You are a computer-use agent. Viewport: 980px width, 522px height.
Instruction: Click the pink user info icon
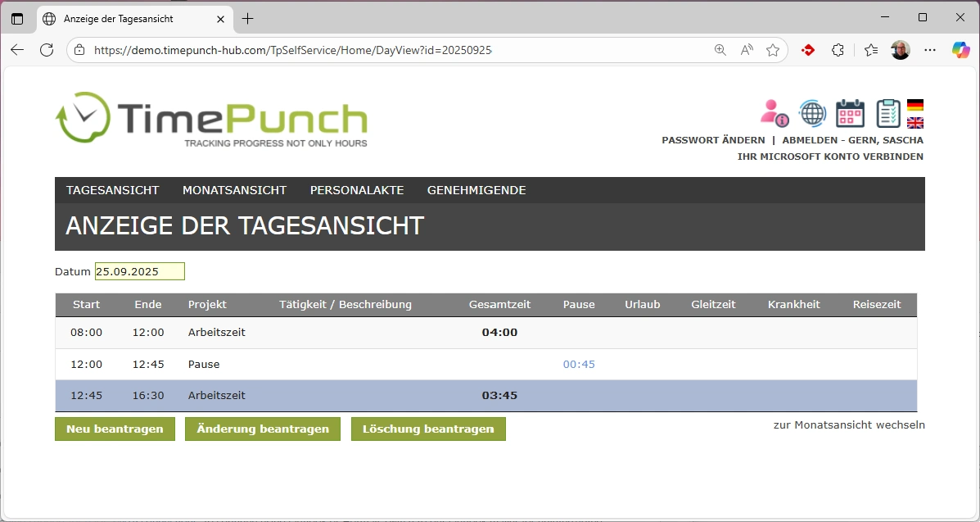(774, 113)
